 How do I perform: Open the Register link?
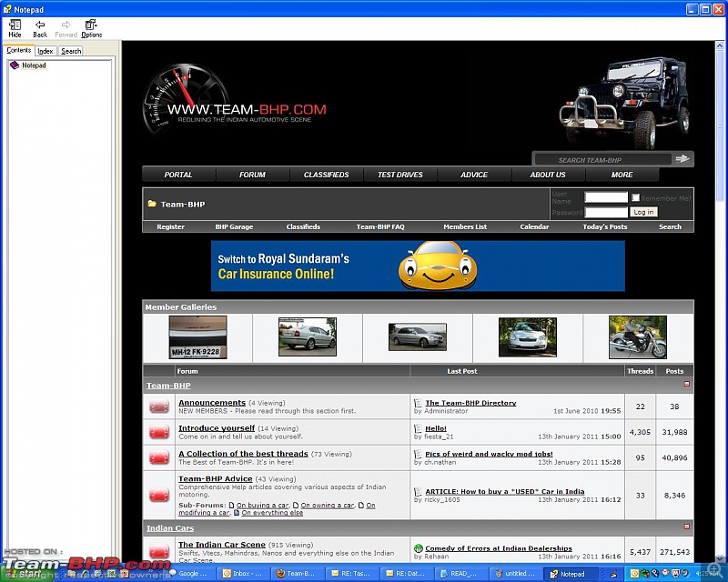tap(170, 226)
